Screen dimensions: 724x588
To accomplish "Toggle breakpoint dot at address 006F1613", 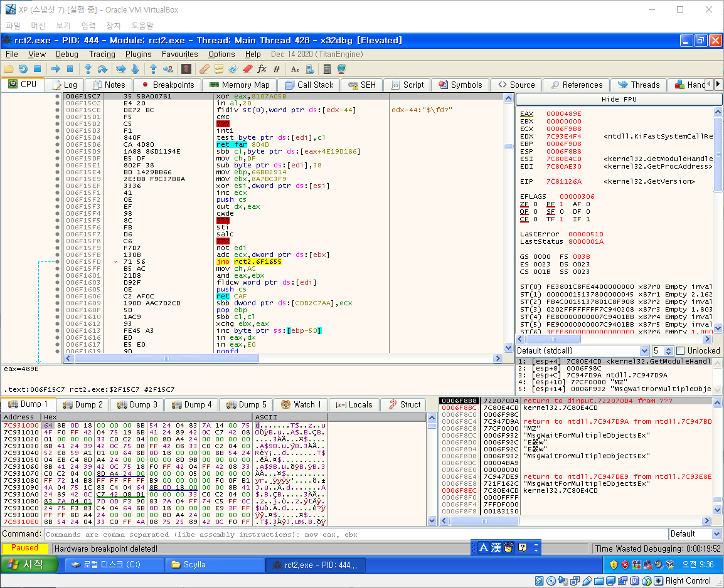I will 57,330.
